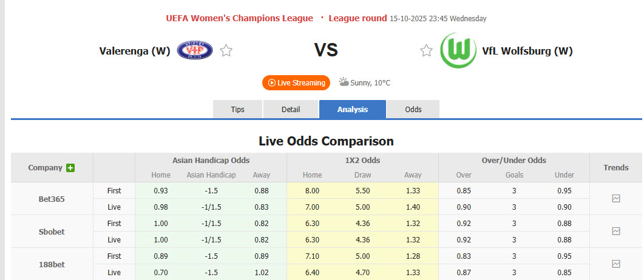Click the VfL Wolfsburg (W) team name

(x=527, y=51)
